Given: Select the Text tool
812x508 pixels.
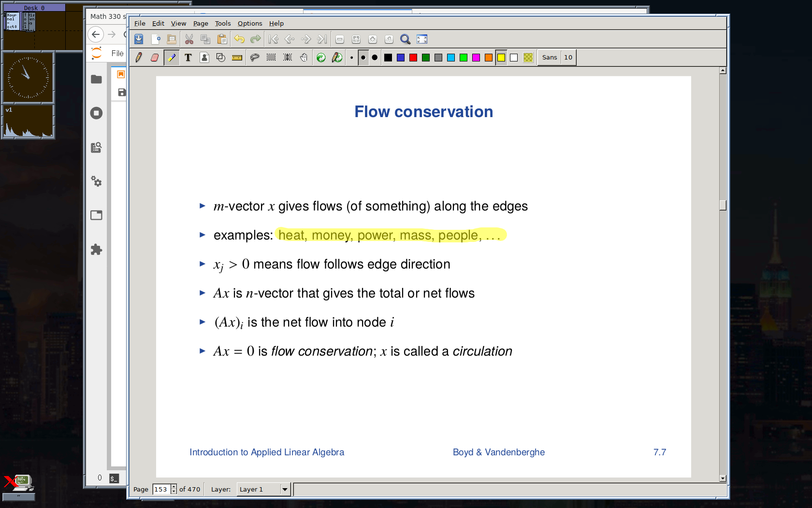Looking at the screenshot, I should tap(188, 58).
